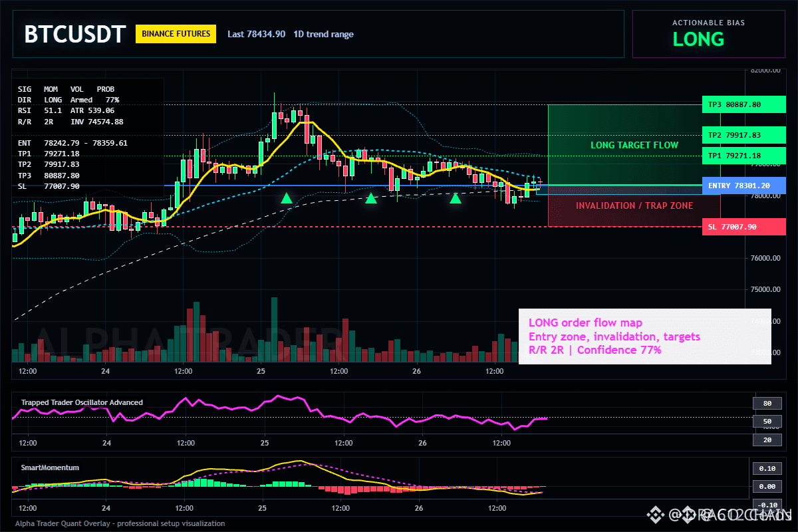
Task: Click the SmartMomentum -0.10 scale label
Action: [766, 505]
